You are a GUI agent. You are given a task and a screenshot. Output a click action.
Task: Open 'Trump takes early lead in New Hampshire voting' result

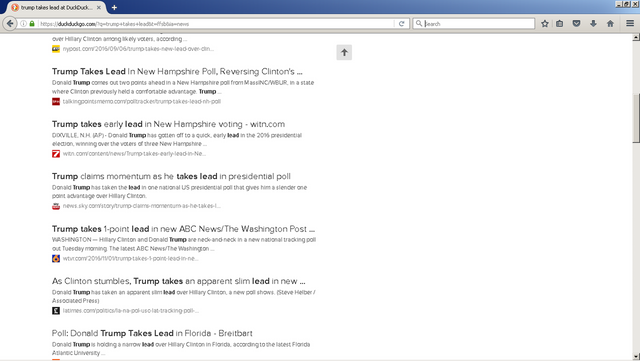point(168,124)
